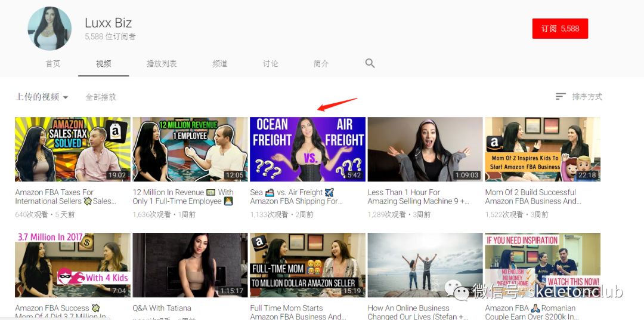Viewport: 644px width, 320px height.
Task: Click the 1,289次观看・3周前 view count text
Action: click(x=399, y=214)
